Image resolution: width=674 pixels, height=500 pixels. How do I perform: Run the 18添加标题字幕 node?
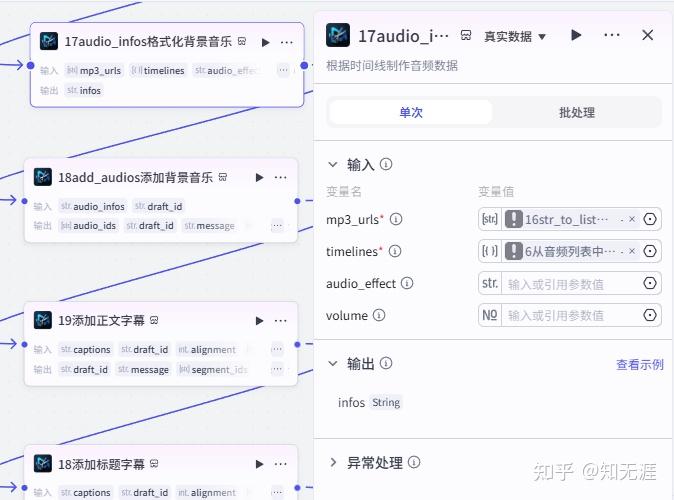click(x=259, y=464)
